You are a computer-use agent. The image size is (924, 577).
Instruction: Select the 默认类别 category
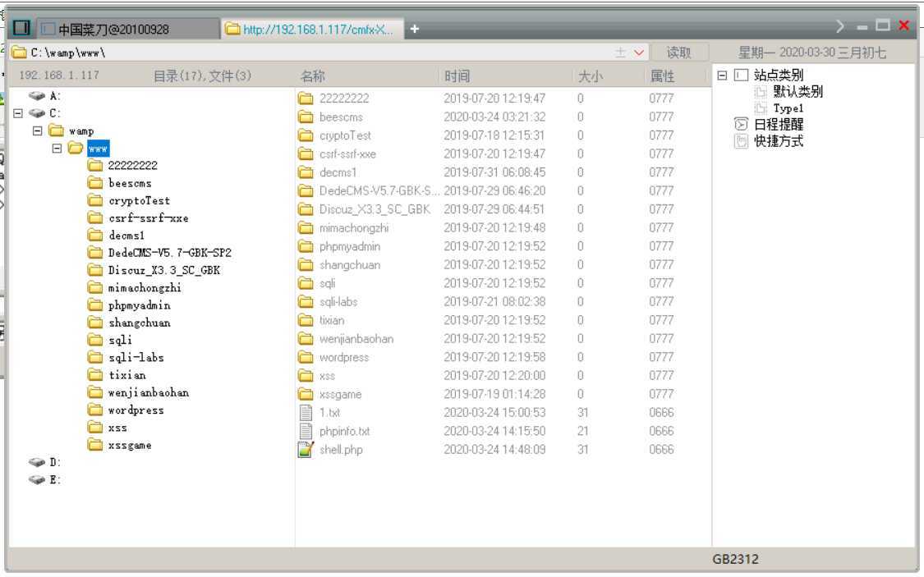[798, 91]
